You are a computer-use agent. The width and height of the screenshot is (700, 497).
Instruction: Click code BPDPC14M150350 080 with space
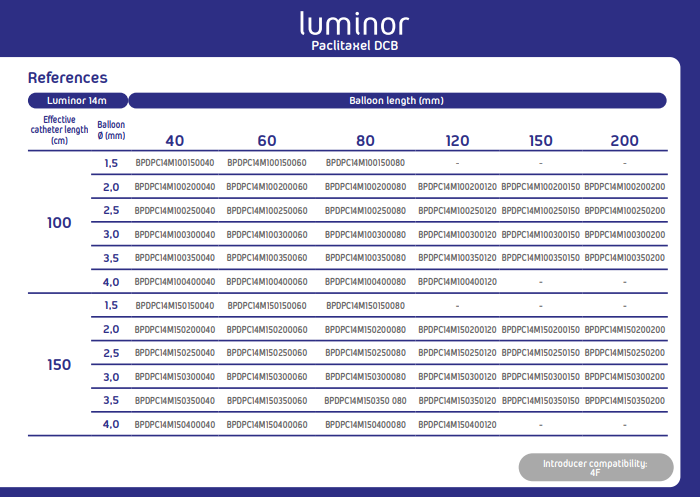pos(365,401)
